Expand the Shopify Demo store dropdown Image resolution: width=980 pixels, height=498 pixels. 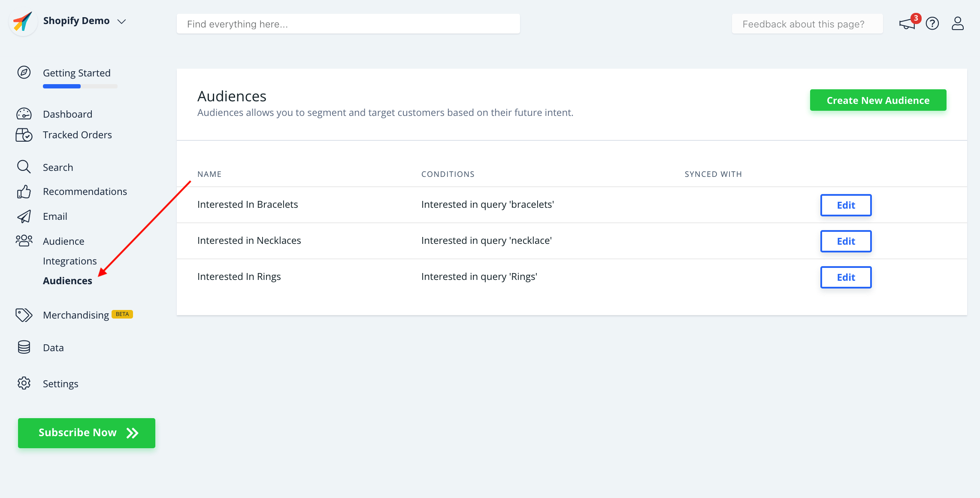click(x=121, y=21)
